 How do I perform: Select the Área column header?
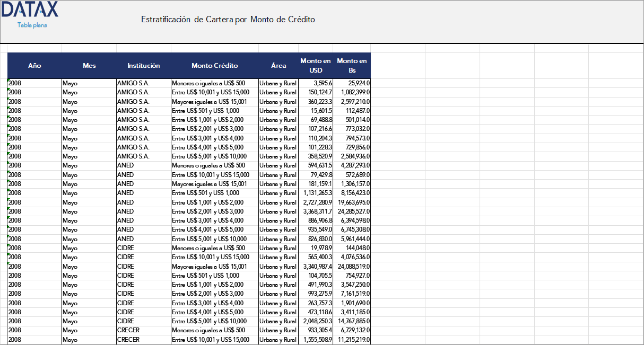pos(278,65)
